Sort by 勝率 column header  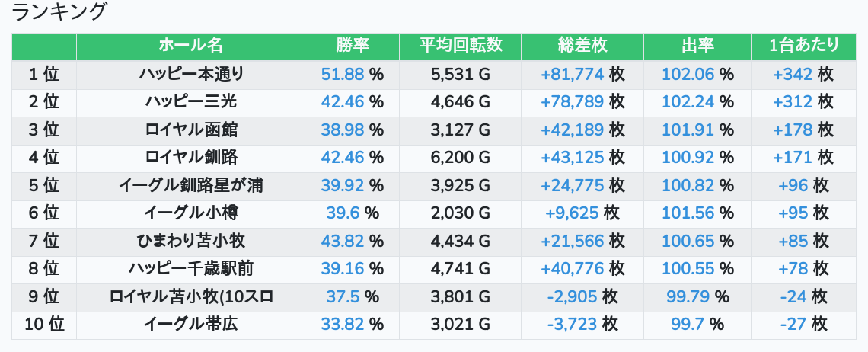[352, 46]
